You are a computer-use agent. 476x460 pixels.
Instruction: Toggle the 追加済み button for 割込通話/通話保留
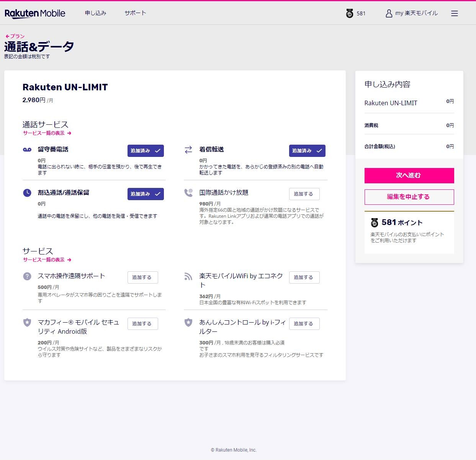[146, 194]
